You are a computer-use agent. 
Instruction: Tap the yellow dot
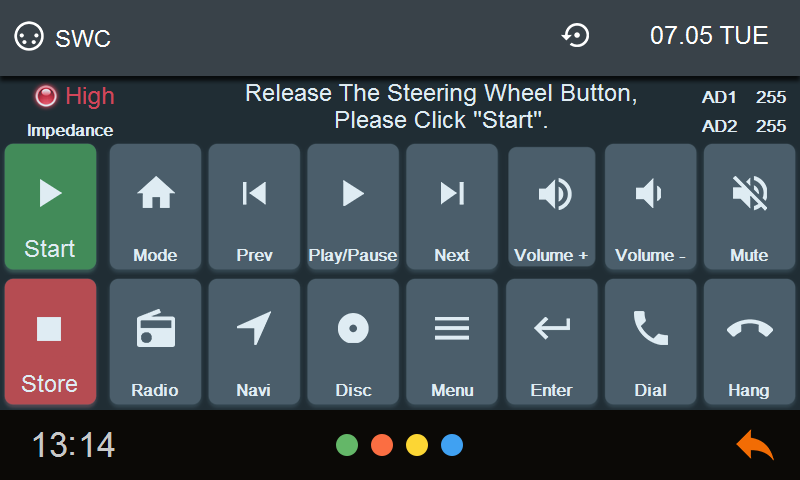pyautogui.click(x=417, y=445)
